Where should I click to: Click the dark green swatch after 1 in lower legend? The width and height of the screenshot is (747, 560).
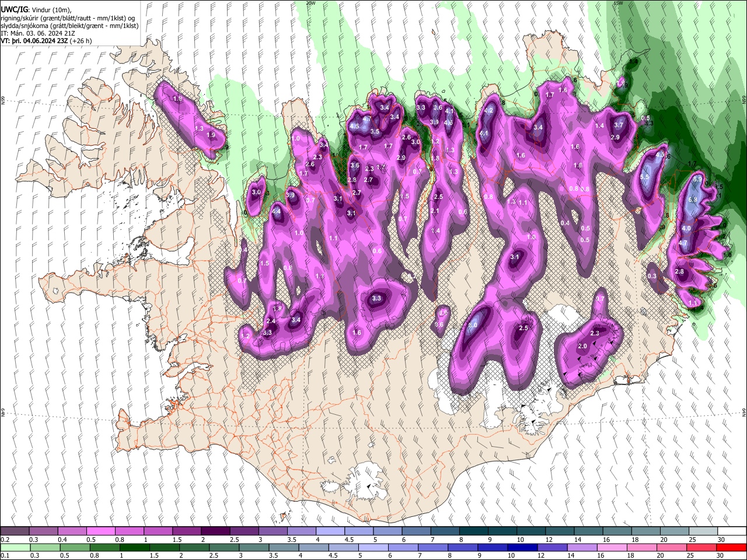pos(134,548)
